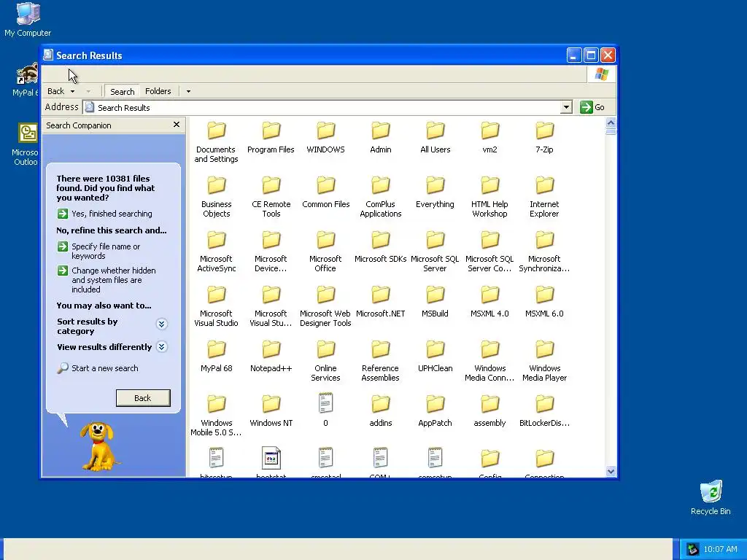Select the MSBuild folder
Viewport: 747px width, 560px height.
(436, 301)
